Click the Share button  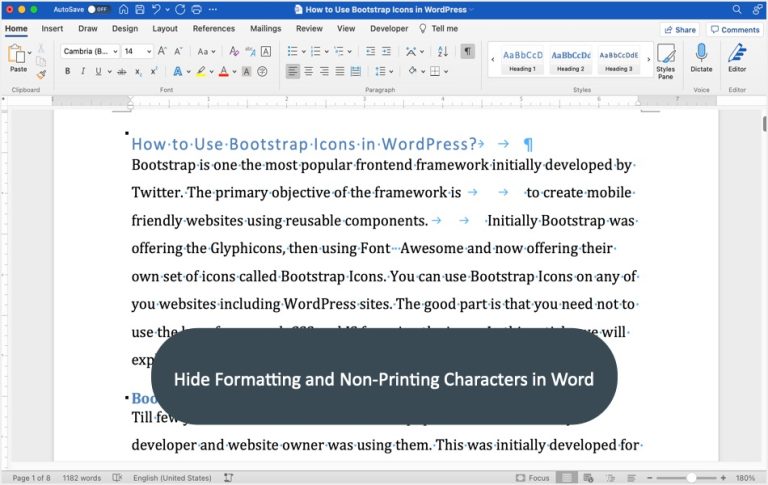pyautogui.click(x=680, y=30)
